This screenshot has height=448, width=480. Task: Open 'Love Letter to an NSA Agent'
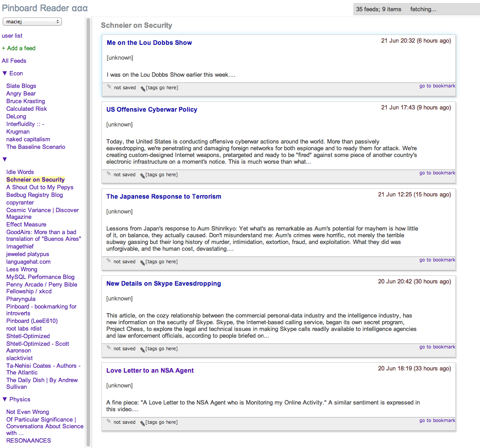coord(150,370)
